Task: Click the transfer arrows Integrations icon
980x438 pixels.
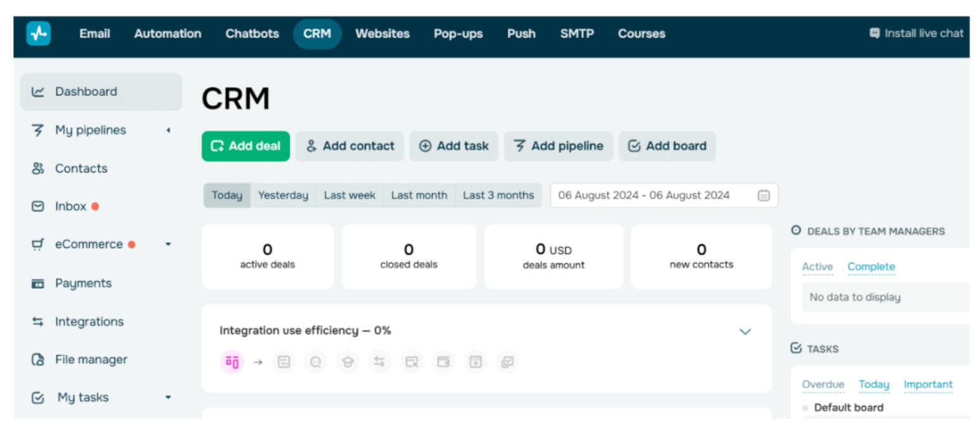Action: coord(379,362)
